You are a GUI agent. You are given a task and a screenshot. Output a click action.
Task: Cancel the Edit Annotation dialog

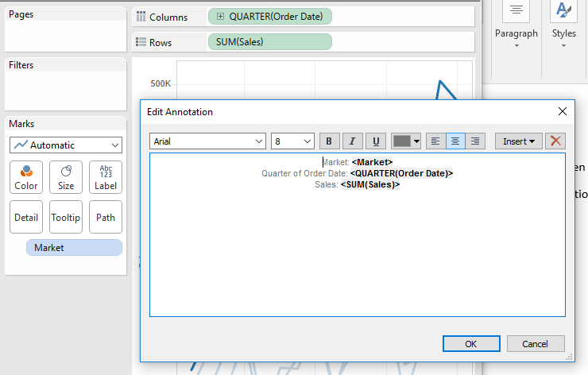pyautogui.click(x=536, y=344)
